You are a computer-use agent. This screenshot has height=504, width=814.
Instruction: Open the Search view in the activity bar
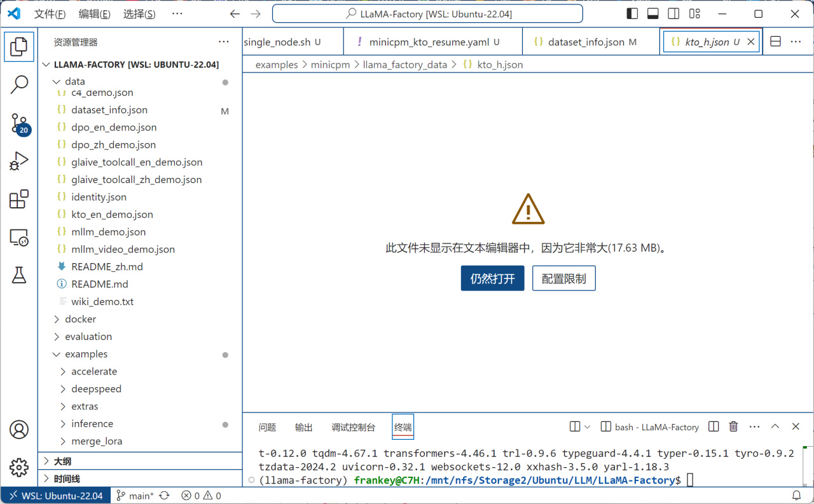pyautogui.click(x=19, y=85)
